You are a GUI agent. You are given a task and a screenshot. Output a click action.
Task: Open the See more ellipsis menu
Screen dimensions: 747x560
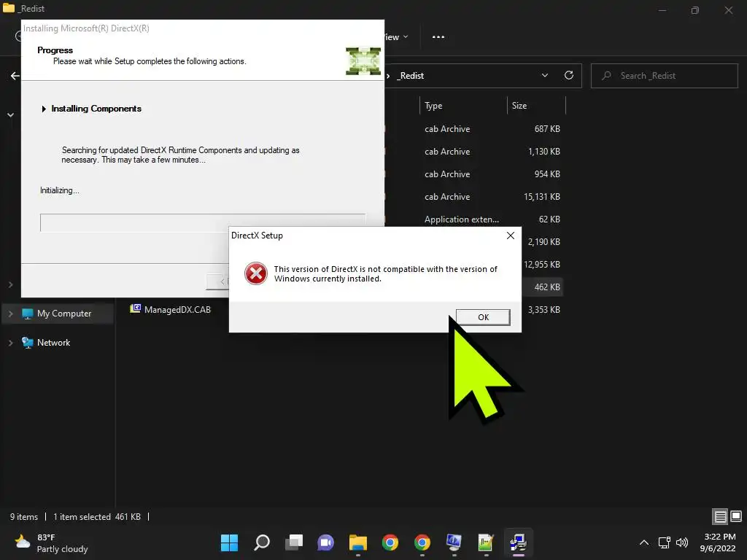[438, 36]
